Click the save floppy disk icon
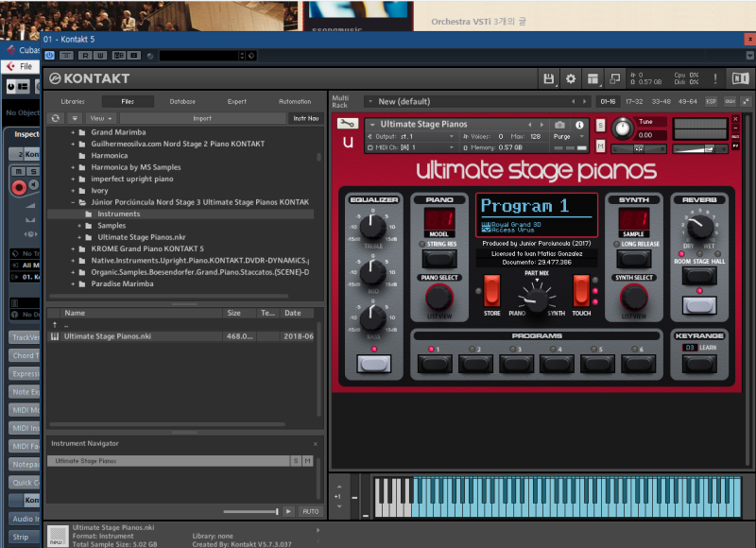Screen dimensions: 756x548 click(x=548, y=78)
